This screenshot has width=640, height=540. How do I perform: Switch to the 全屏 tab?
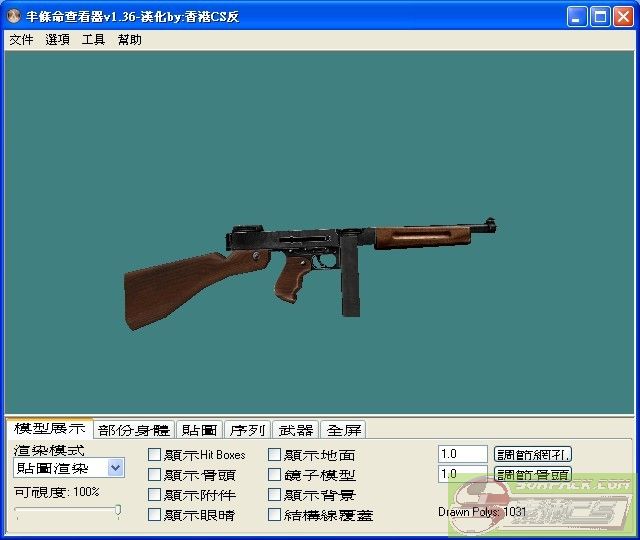pyautogui.click(x=344, y=430)
